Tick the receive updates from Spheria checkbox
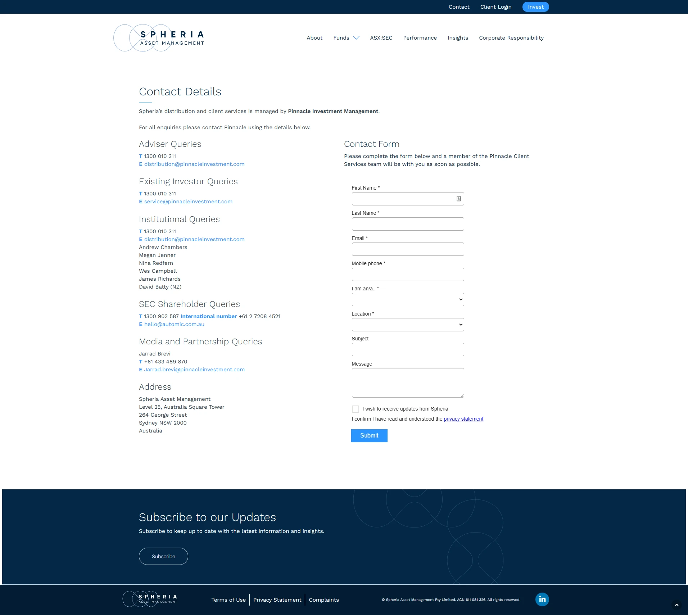 (356, 409)
